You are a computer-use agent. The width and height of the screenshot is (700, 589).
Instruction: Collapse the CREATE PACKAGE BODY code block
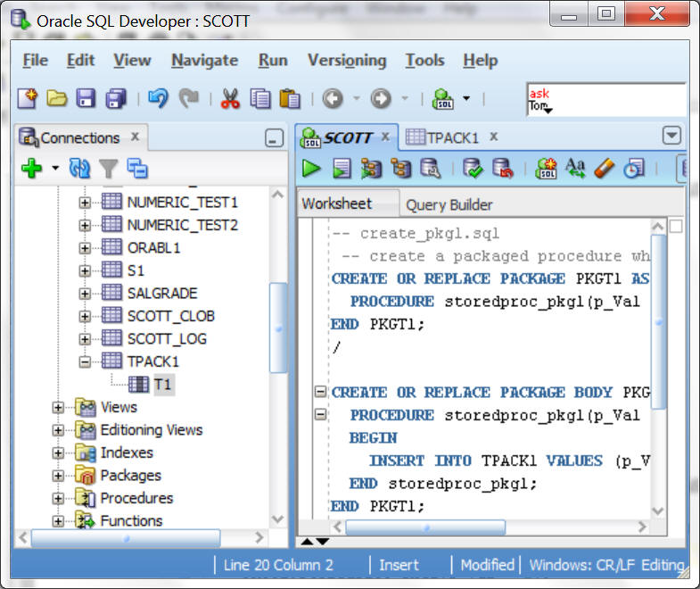click(x=320, y=392)
